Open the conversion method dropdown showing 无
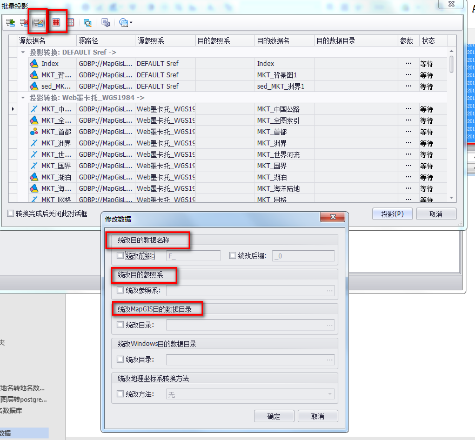 pyautogui.click(x=250, y=394)
